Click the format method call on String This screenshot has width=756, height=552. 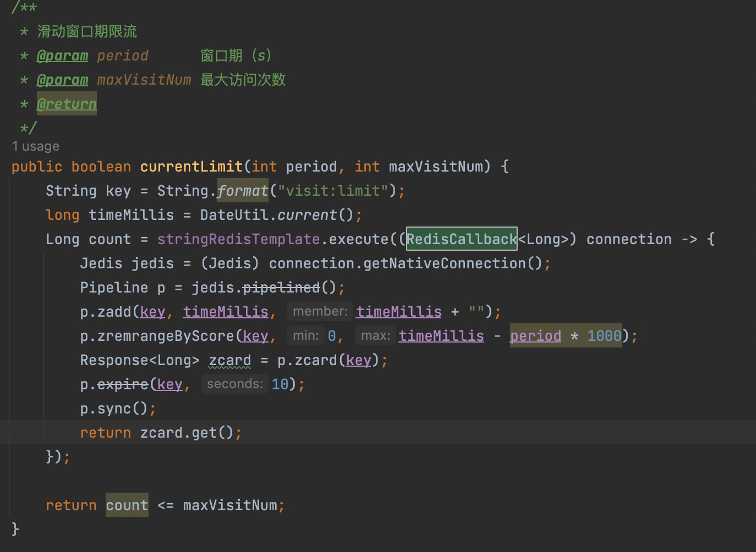243,191
